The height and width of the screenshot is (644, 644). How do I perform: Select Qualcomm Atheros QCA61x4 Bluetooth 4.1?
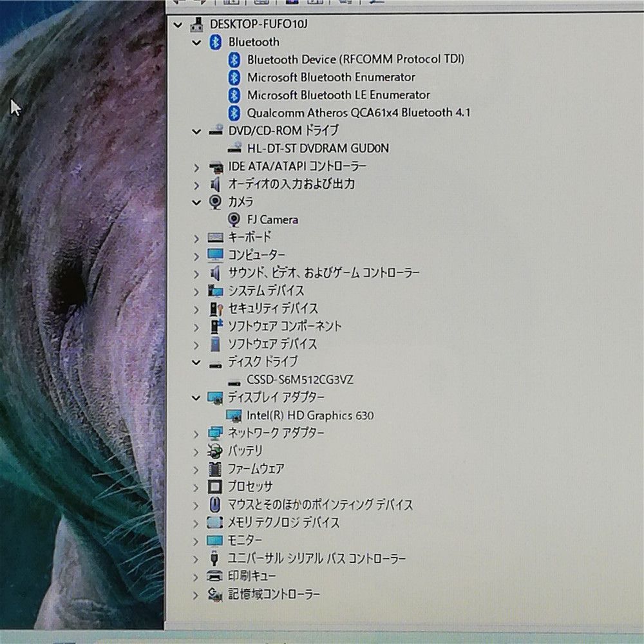click(x=359, y=113)
